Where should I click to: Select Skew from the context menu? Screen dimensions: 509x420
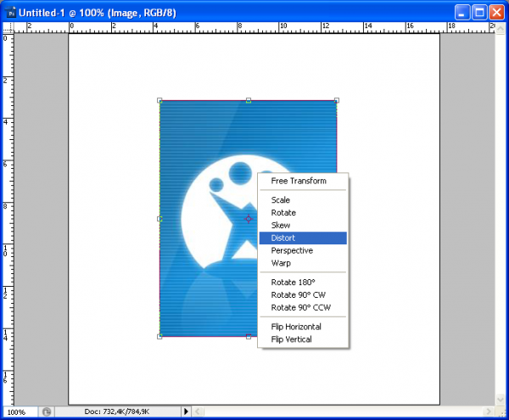click(x=280, y=226)
